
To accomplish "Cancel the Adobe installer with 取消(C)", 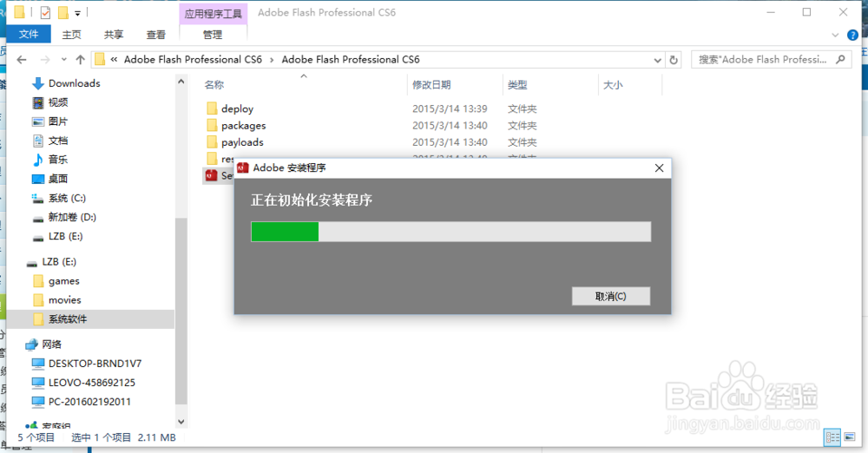I will (610, 296).
